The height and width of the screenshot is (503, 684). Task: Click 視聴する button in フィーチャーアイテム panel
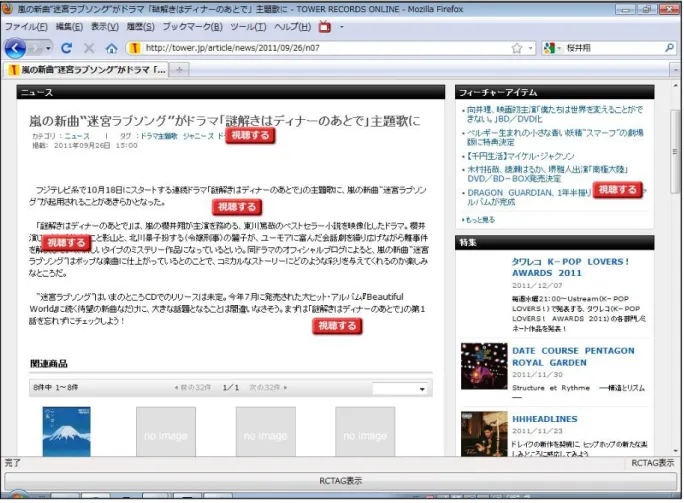click(617, 189)
